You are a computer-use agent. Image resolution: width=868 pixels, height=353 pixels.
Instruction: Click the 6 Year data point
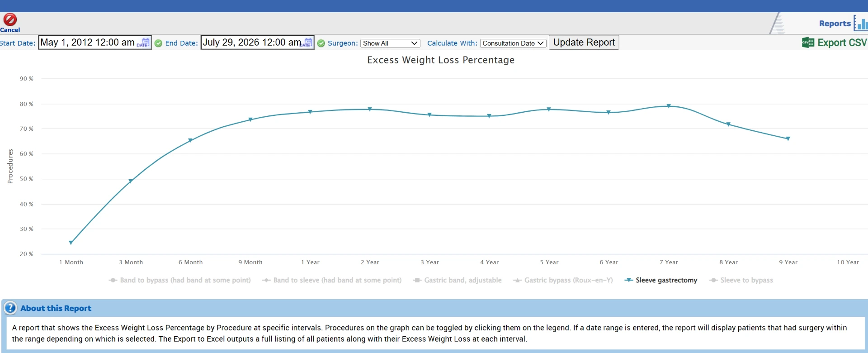point(609,112)
